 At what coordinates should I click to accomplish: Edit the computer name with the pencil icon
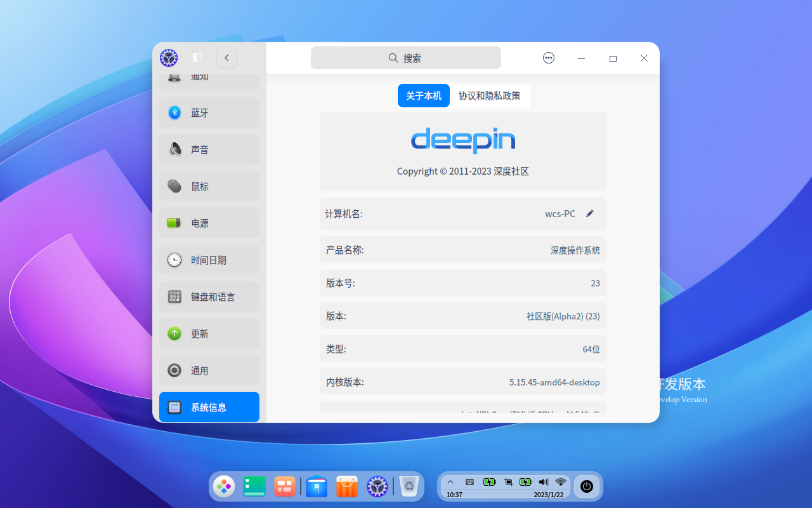click(x=589, y=213)
